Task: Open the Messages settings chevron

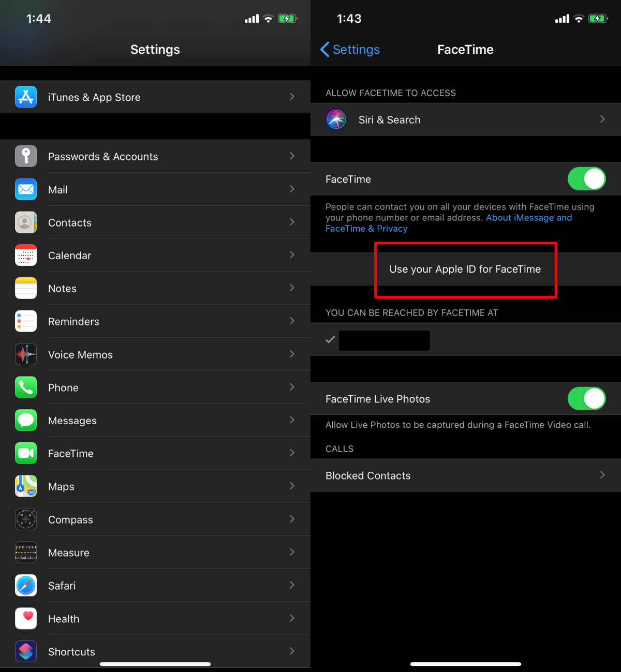Action: click(292, 420)
